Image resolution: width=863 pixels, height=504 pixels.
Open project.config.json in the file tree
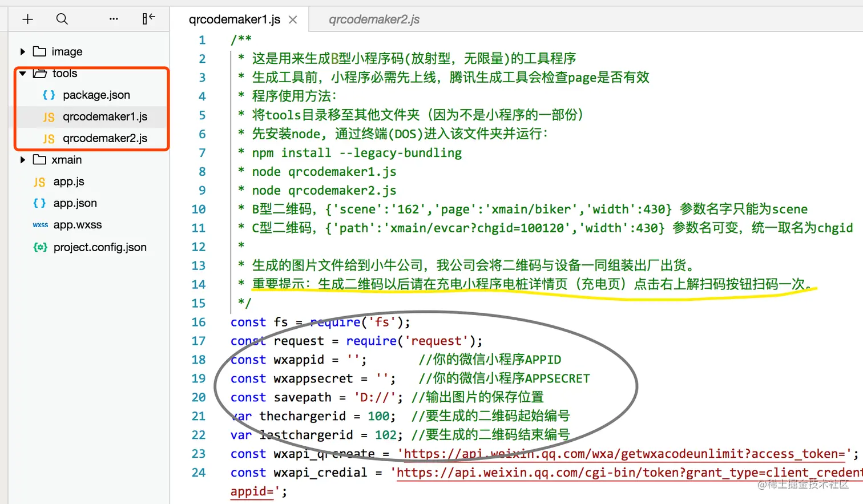click(x=100, y=247)
